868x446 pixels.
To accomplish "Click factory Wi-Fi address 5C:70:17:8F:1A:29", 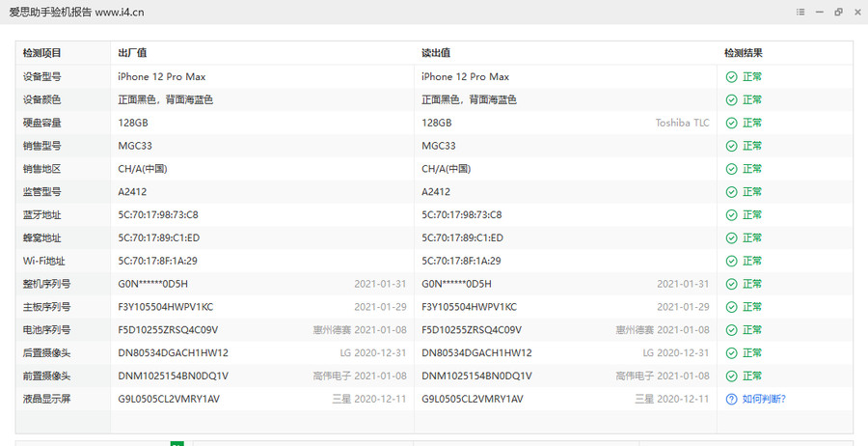I will click(158, 261).
